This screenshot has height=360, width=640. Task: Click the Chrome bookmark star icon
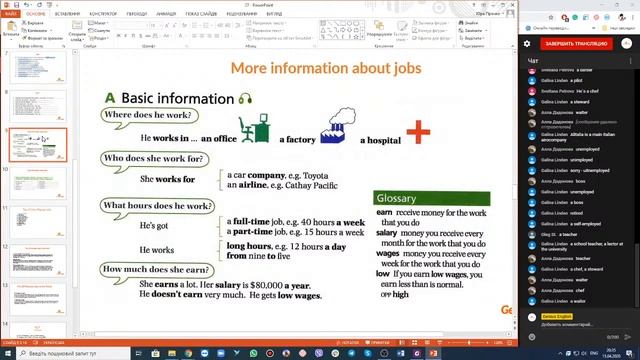[551, 18]
